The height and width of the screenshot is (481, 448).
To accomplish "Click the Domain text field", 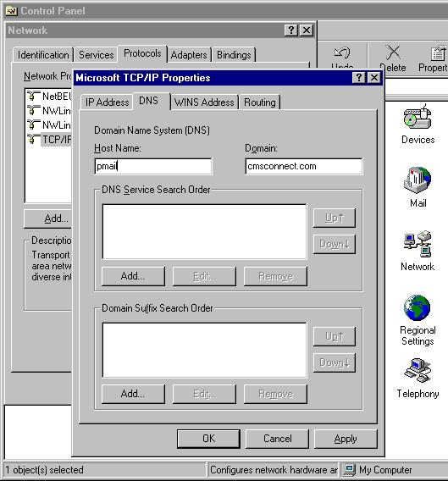I will pyautogui.click(x=304, y=166).
